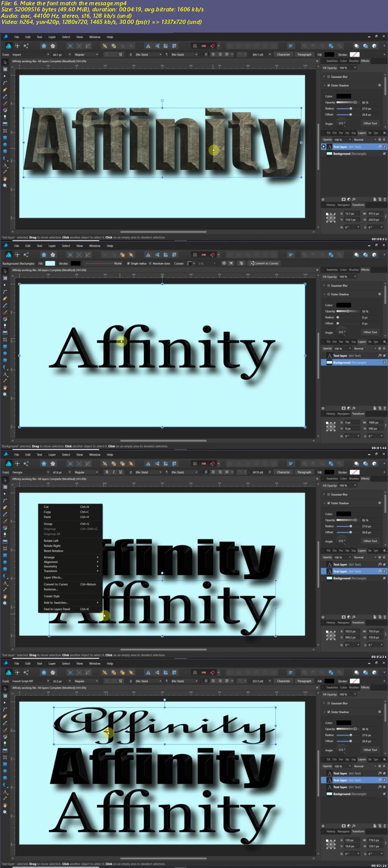Screen dimensions: 388x868
Task: Choose the Fill tool in the second frame
Action: [x=5, y=319]
